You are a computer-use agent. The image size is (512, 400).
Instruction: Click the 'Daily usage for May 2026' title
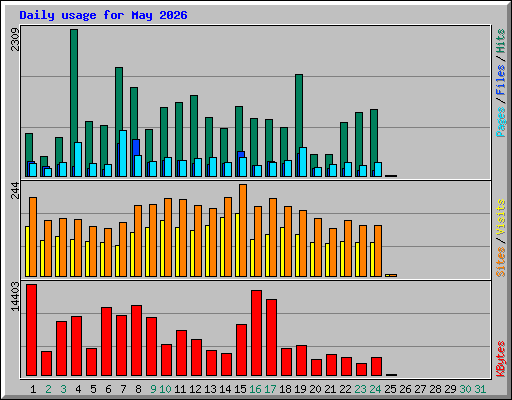(103, 15)
